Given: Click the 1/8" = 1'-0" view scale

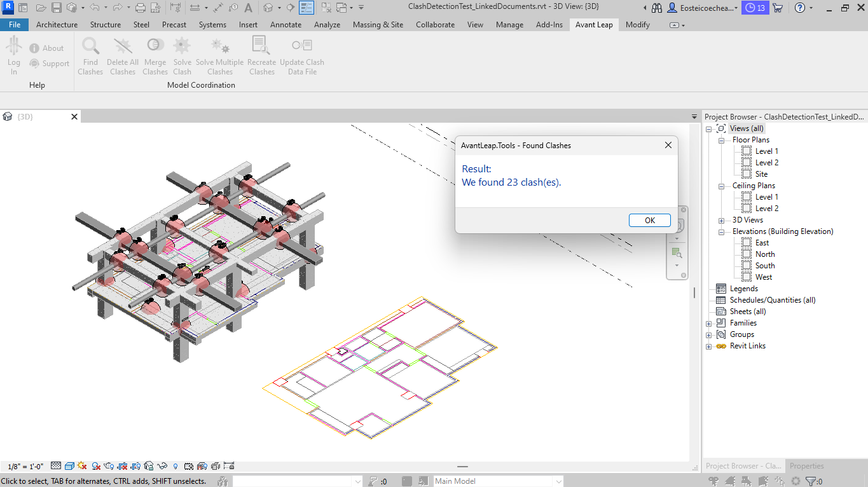Looking at the screenshot, I should 25,466.
